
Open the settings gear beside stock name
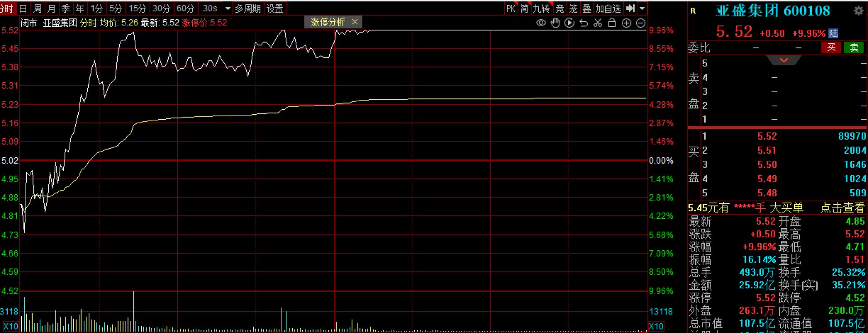click(x=858, y=11)
